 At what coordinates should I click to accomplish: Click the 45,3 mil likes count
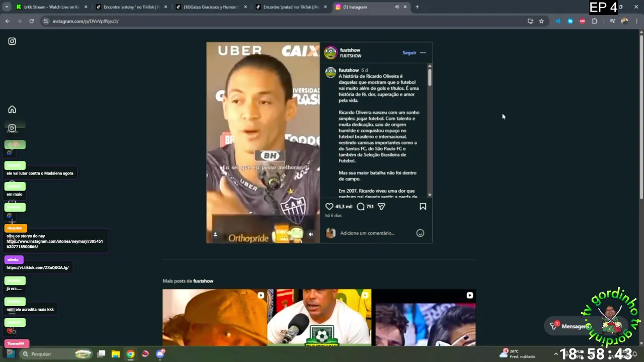coord(344,207)
